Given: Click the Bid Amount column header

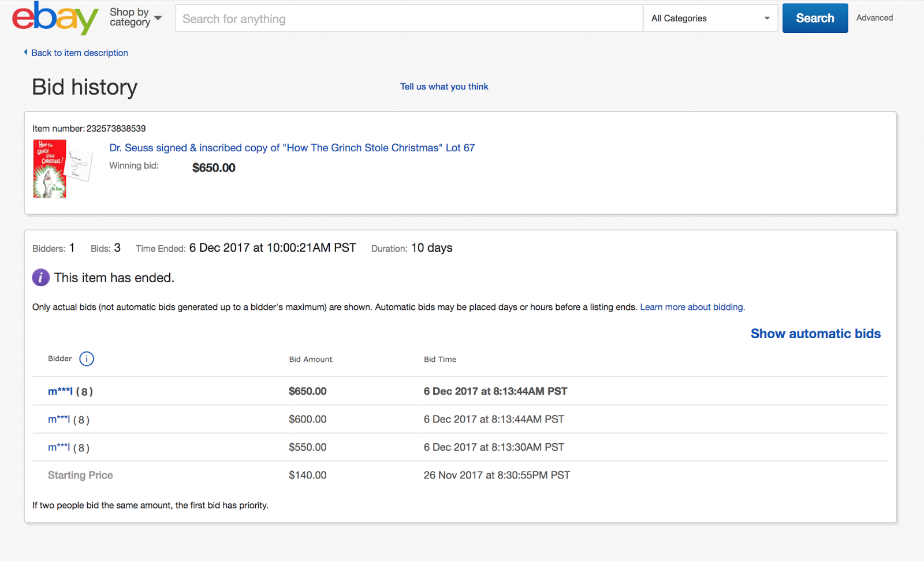Looking at the screenshot, I should pyautogui.click(x=311, y=360).
